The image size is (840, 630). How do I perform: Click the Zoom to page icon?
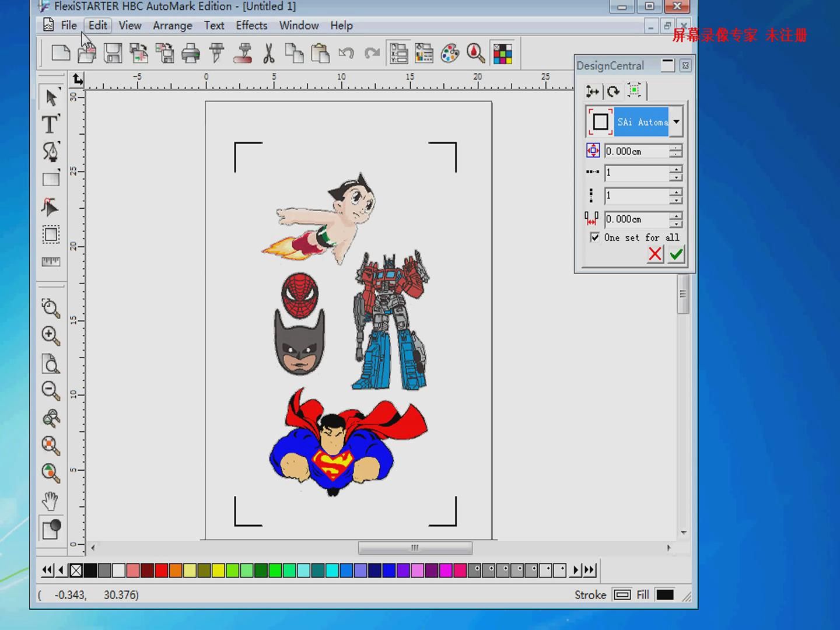pos(51,363)
